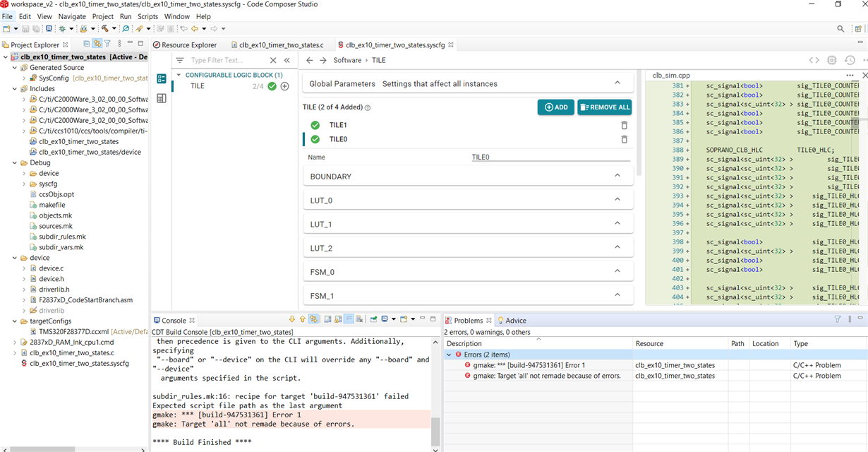The height and width of the screenshot is (452, 868).
Task: Select TILE module in sidebar
Action: (x=198, y=86)
